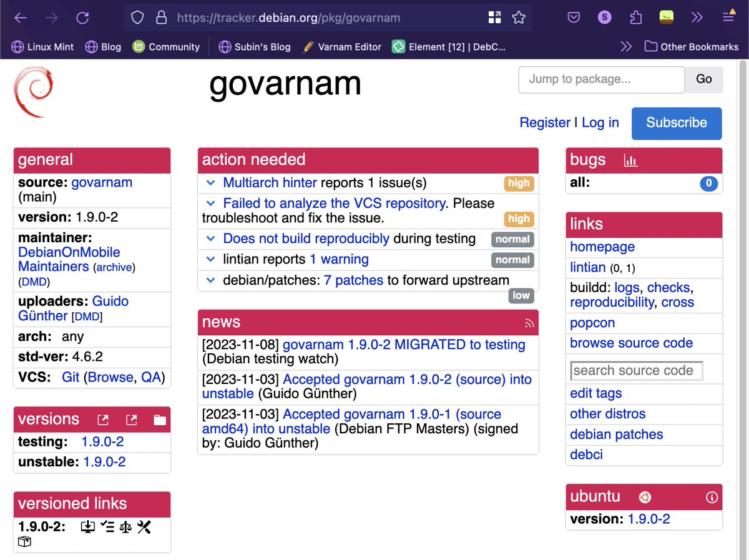Expand the lintian reports warning item
This screenshot has height=560, width=749.
pos(210,259)
